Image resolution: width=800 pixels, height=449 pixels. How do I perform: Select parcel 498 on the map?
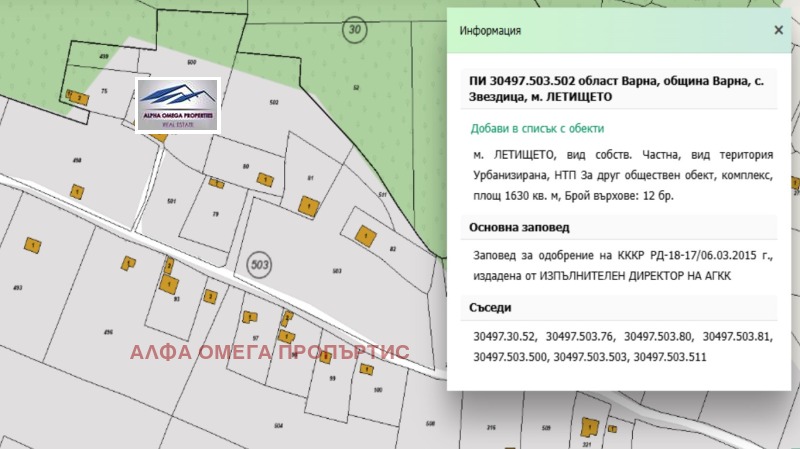[77, 160]
